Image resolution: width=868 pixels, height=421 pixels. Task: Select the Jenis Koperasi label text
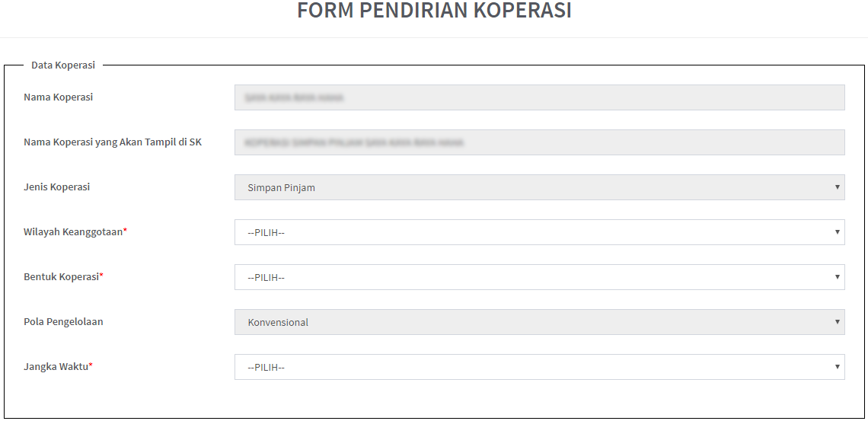click(57, 187)
